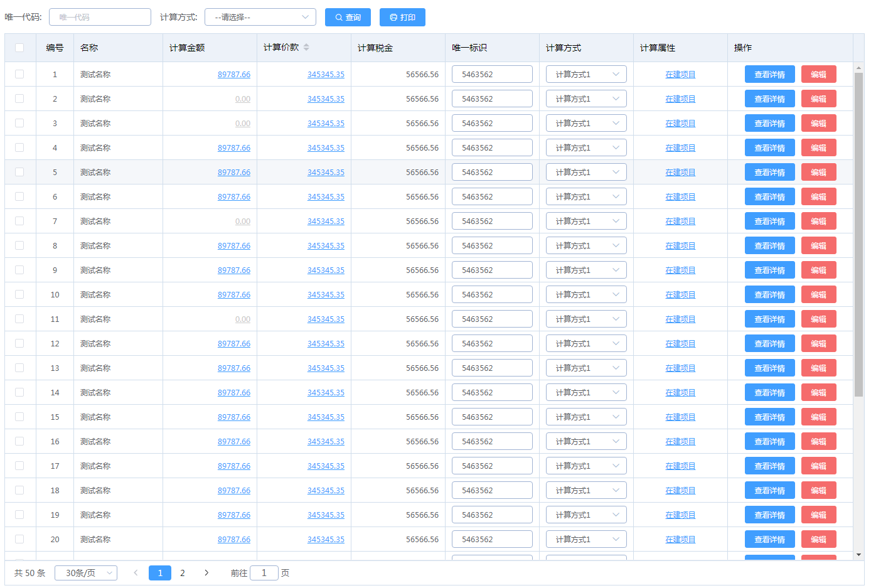Check the checkbox for row 1

19,74
